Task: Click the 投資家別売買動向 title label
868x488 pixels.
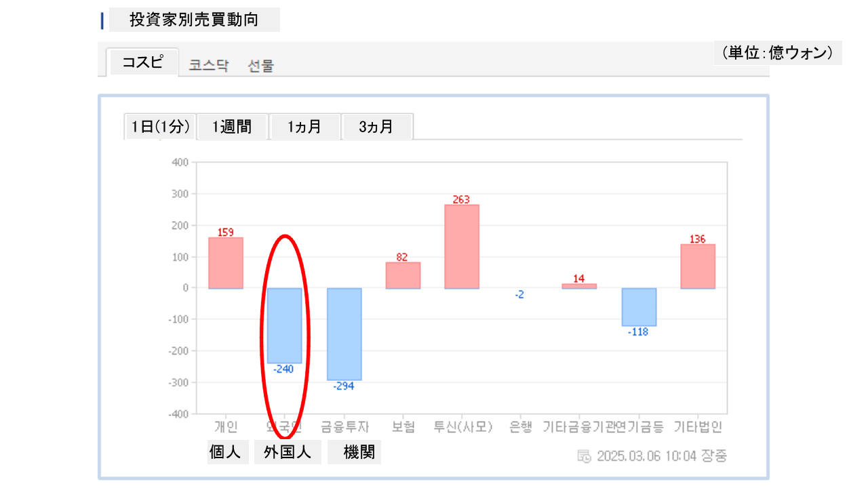Action: [194, 20]
